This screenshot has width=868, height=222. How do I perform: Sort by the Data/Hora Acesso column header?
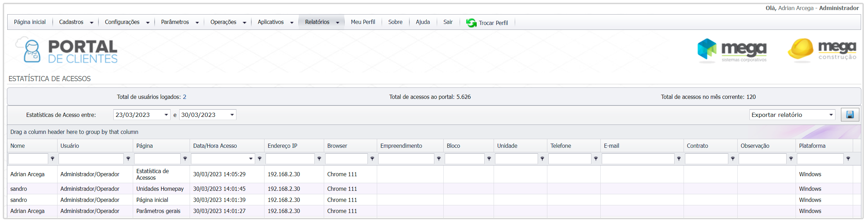pyautogui.click(x=215, y=146)
